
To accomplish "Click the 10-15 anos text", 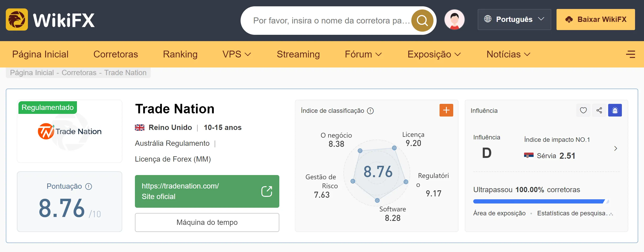I will (x=223, y=128).
